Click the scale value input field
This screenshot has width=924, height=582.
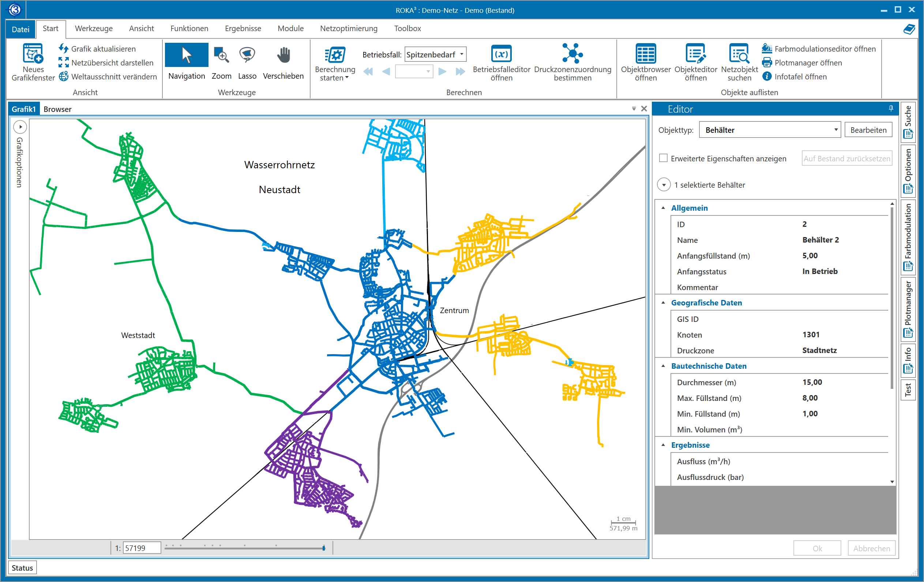coord(141,548)
